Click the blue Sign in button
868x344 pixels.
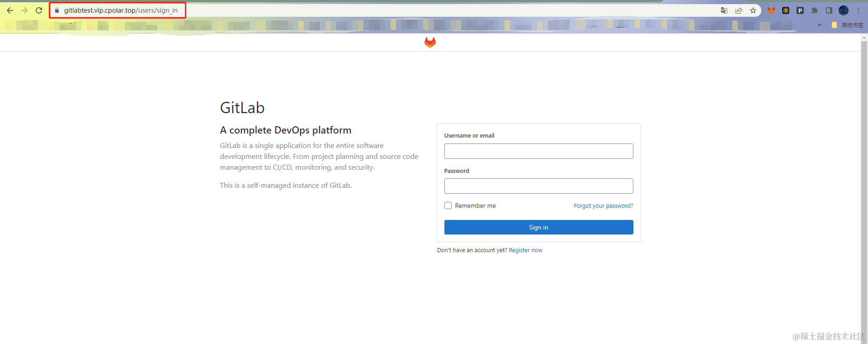click(538, 227)
